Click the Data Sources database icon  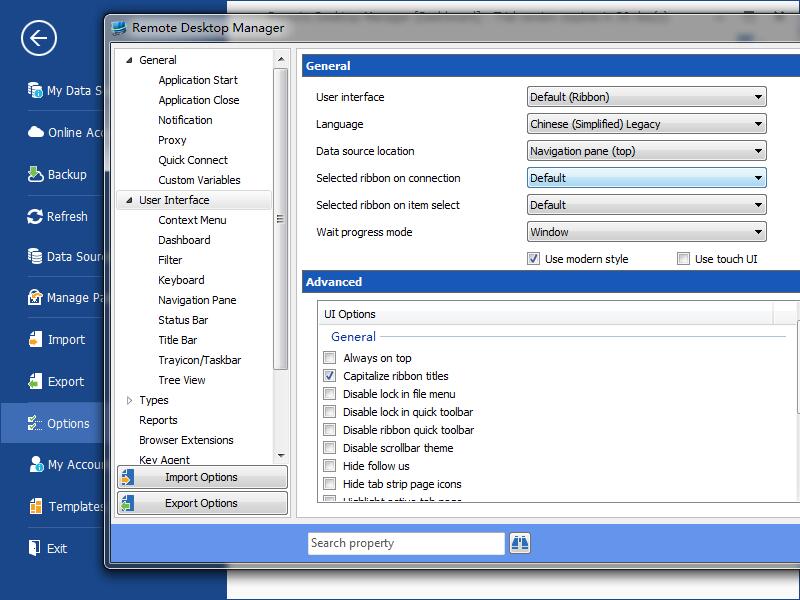(35, 256)
